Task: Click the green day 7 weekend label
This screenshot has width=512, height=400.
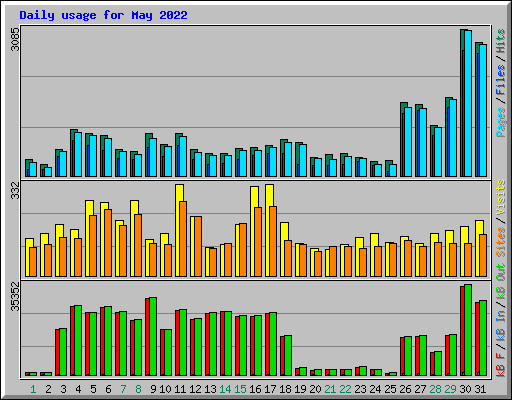Action: [123, 389]
